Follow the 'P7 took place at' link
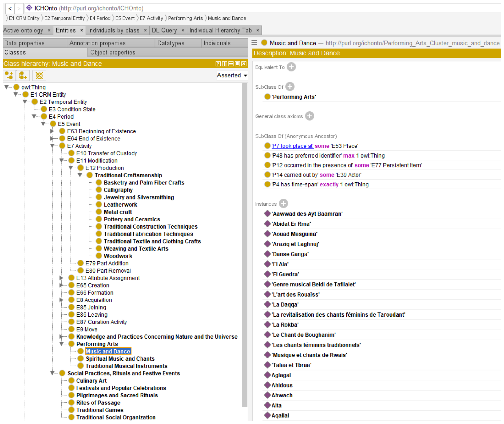Screen dimensions: 504x424 click(x=292, y=146)
